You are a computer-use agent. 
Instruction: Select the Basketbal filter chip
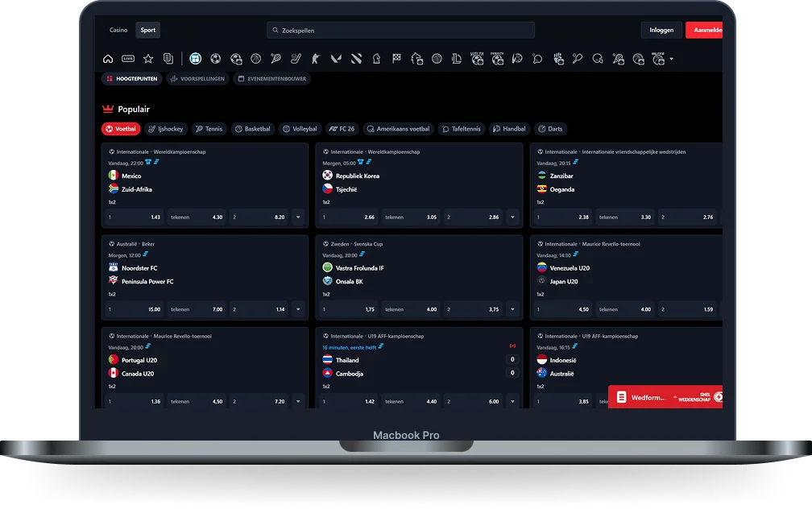coord(253,129)
